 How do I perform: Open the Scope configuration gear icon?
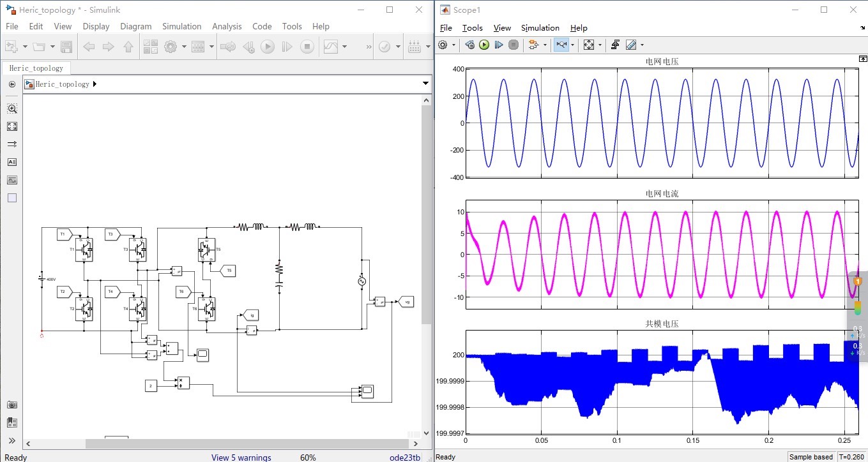(x=443, y=45)
